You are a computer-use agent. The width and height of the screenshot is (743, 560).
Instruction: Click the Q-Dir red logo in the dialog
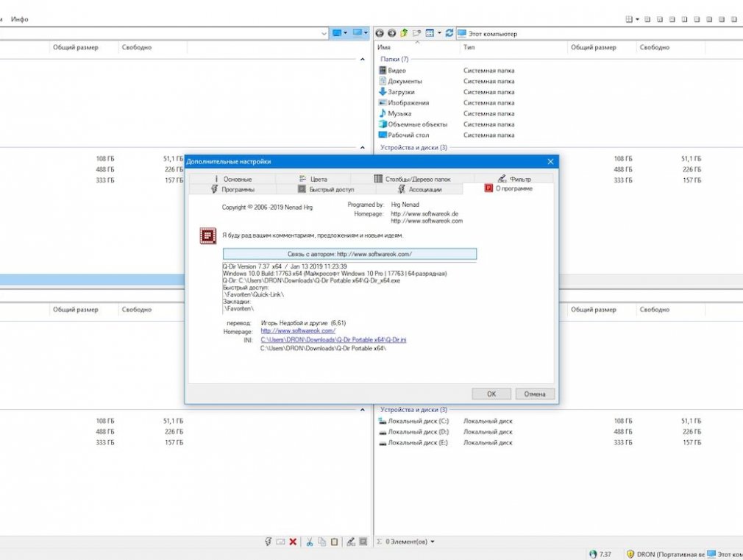(208, 235)
